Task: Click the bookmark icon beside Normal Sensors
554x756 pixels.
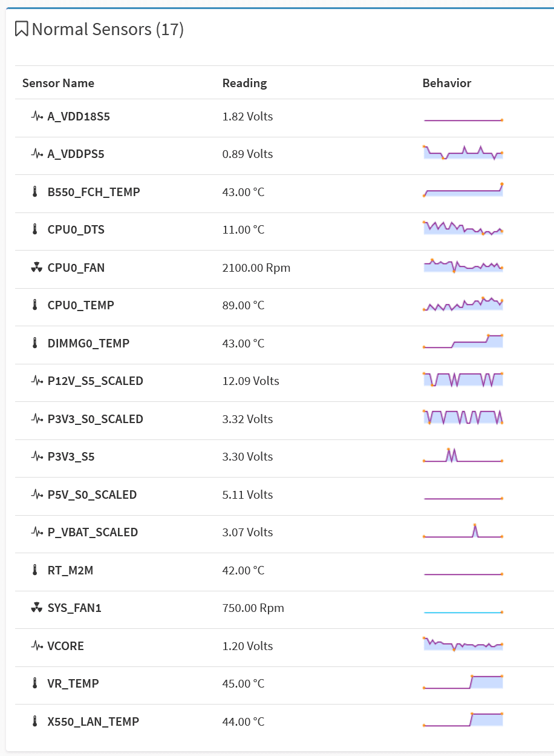Action: click(x=22, y=29)
